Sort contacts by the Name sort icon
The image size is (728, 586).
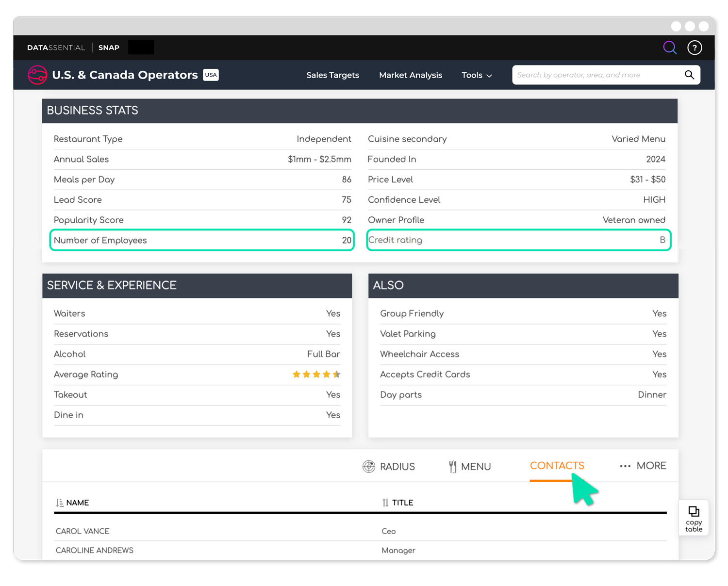pyautogui.click(x=60, y=503)
